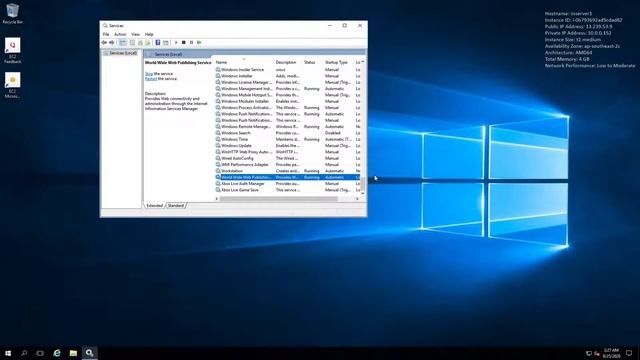Open File Explorer from the taskbar
This screenshot has width=640, height=360.
click(x=73, y=353)
